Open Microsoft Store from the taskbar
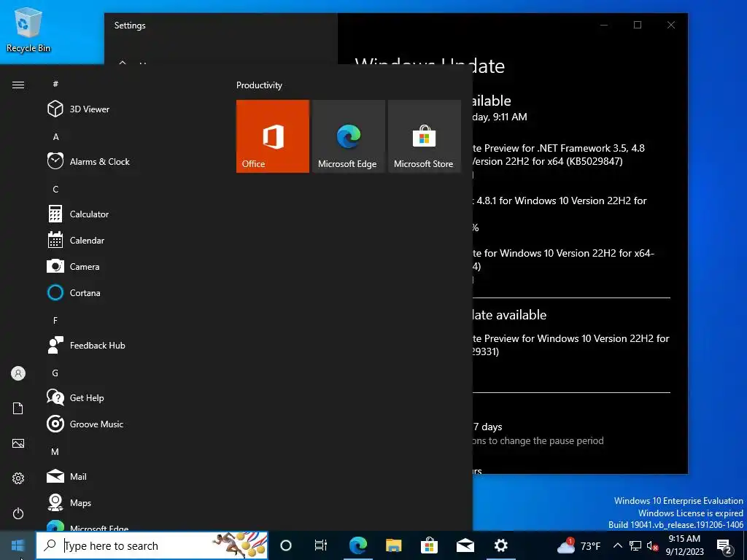Viewport: 747px width, 560px height. pyautogui.click(x=429, y=545)
